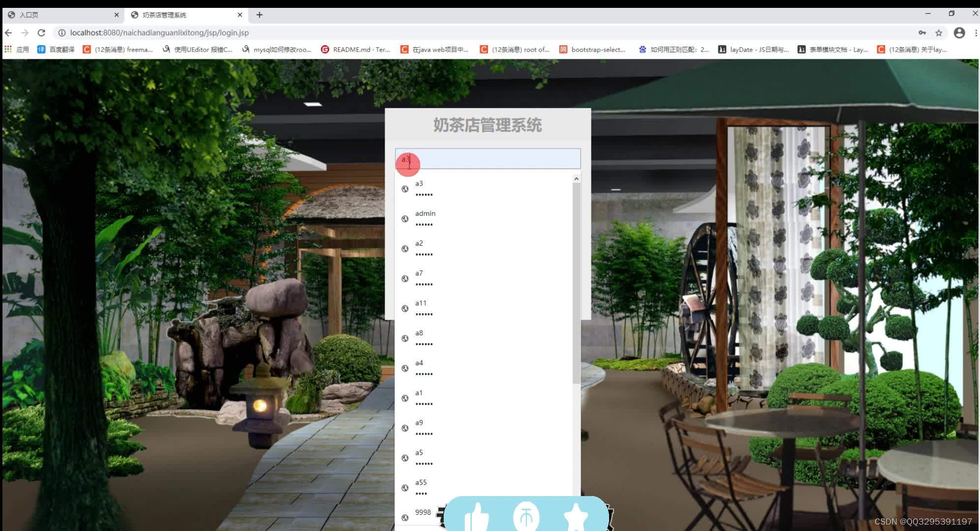Open the 应用 apps shortcut

pos(17,49)
